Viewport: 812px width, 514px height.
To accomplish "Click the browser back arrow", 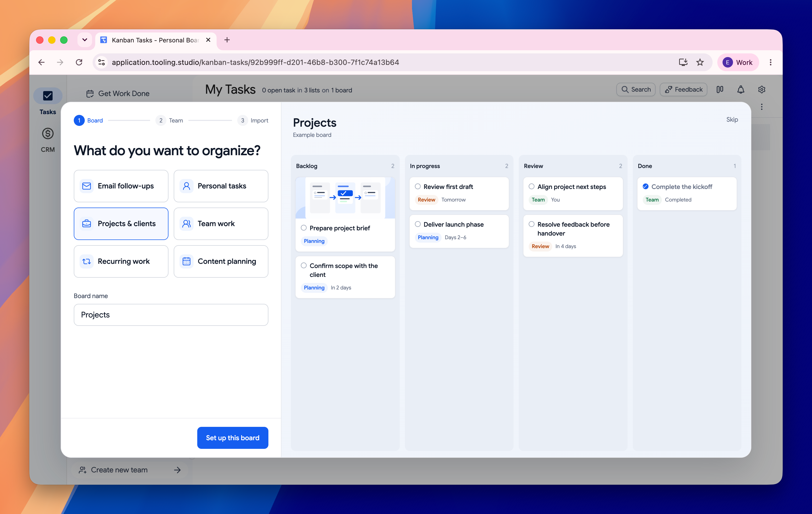I will [42, 62].
